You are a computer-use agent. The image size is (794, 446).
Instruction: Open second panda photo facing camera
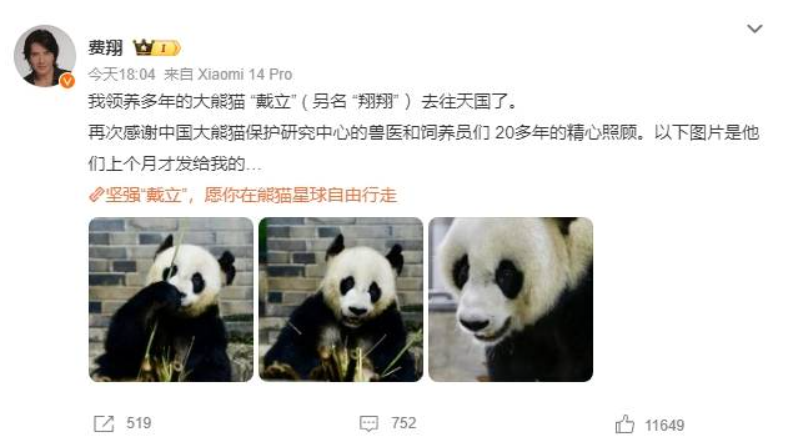pyautogui.click(x=341, y=299)
